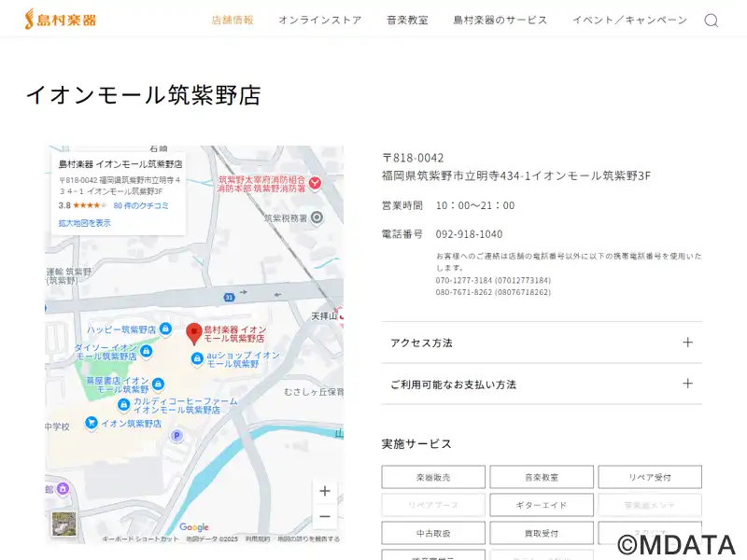747x560 pixels.
Task: Click the 筑紫税務署 map marker icon
Action: (317, 218)
